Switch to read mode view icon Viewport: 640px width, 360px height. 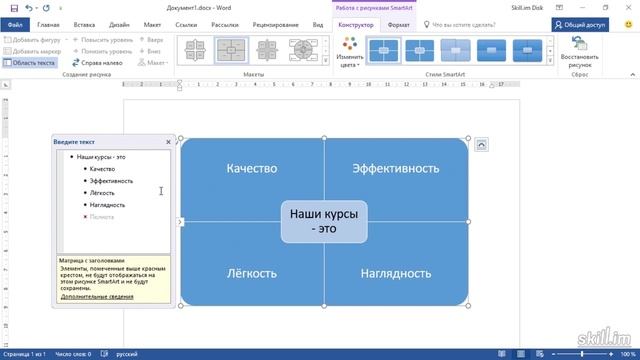coord(502,354)
